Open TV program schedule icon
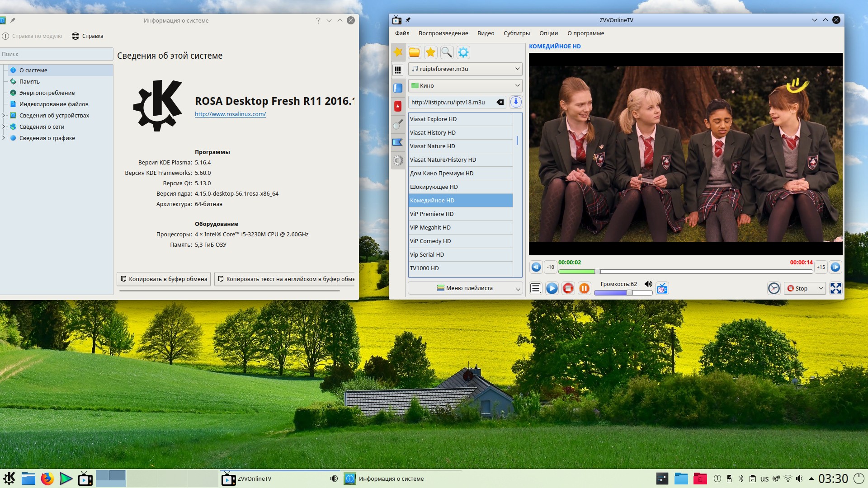The height and width of the screenshot is (488, 868). pos(662,288)
